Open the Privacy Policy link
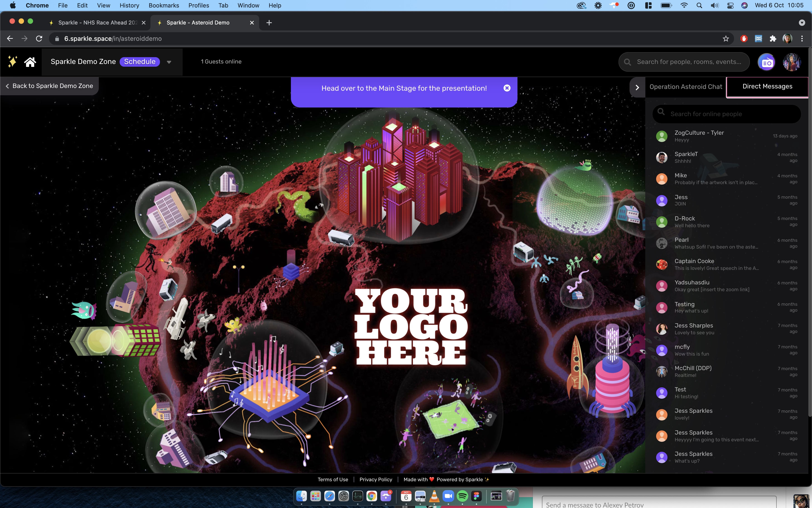 (376, 479)
